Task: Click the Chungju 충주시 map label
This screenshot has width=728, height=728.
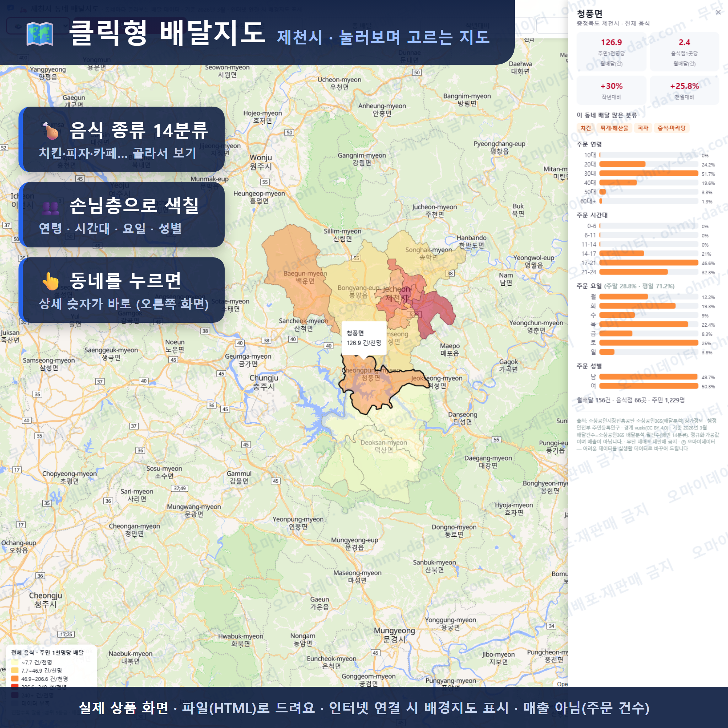Action: [x=264, y=382]
